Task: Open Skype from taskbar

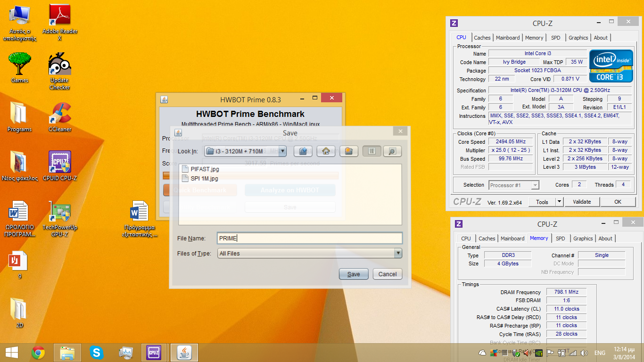Action: coord(97,352)
